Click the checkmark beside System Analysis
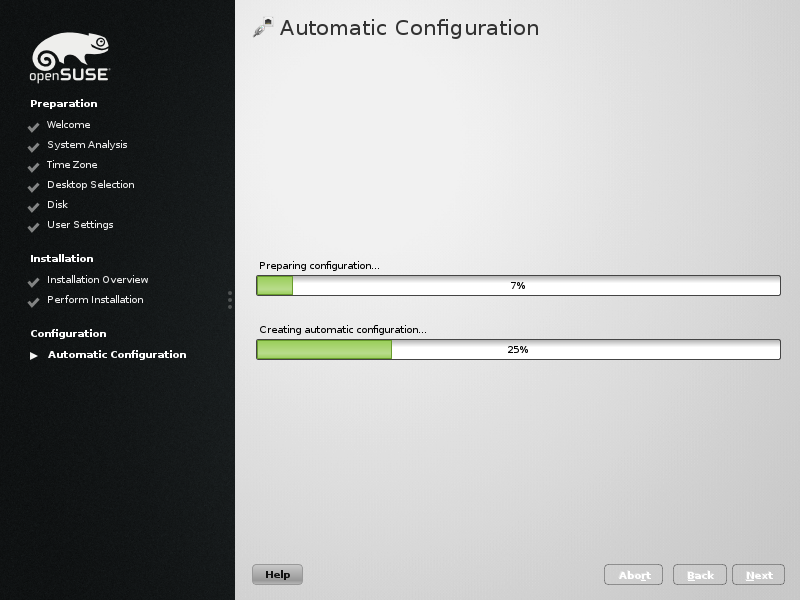Screen dimensions: 800x600 33,146
